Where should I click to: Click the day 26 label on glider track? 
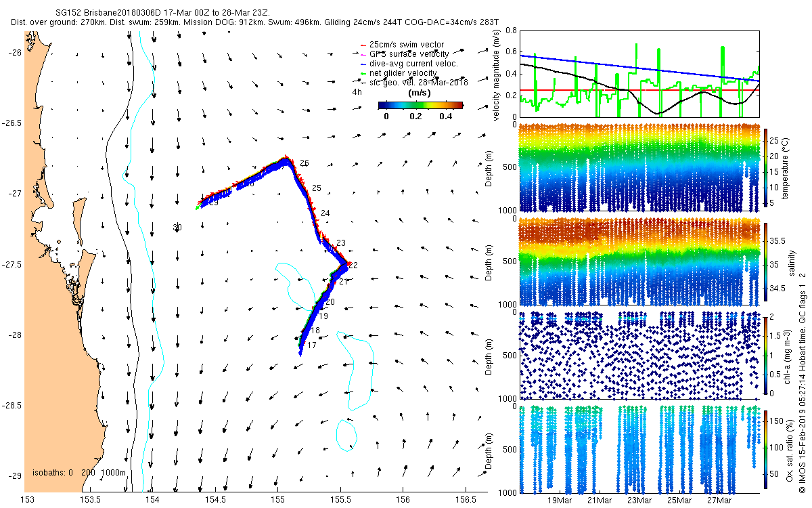coord(304,163)
